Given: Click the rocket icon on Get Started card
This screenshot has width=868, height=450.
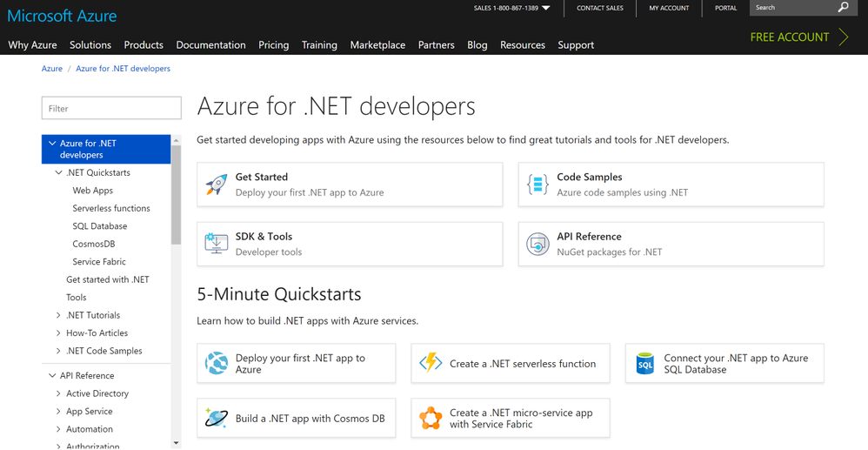Looking at the screenshot, I should coord(216,185).
